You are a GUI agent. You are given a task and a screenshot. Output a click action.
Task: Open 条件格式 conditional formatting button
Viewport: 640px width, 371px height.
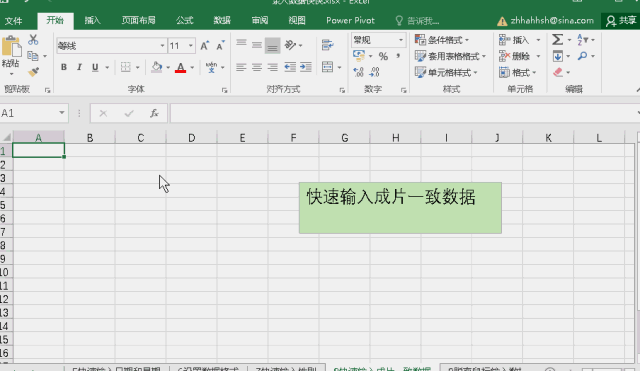coord(442,40)
